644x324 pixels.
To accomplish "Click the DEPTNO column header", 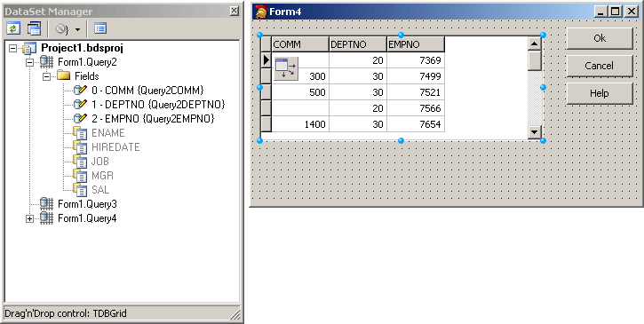I will click(x=358, y=44).
